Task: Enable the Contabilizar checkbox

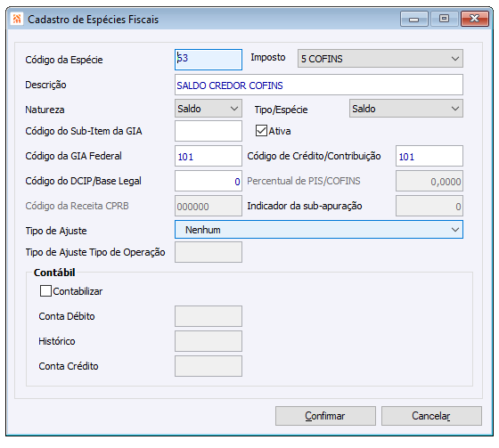Action: [45, 291]
